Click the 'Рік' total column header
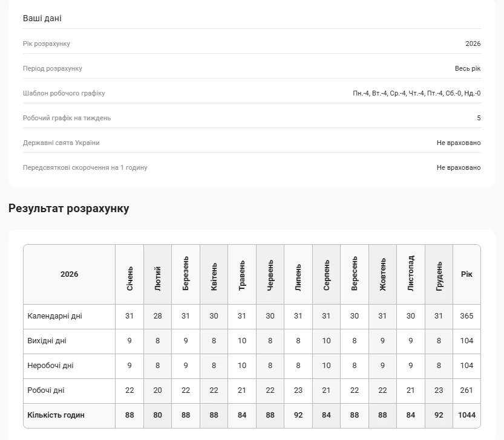This screenshot has width=504, height=440. (x=466, y=274)
